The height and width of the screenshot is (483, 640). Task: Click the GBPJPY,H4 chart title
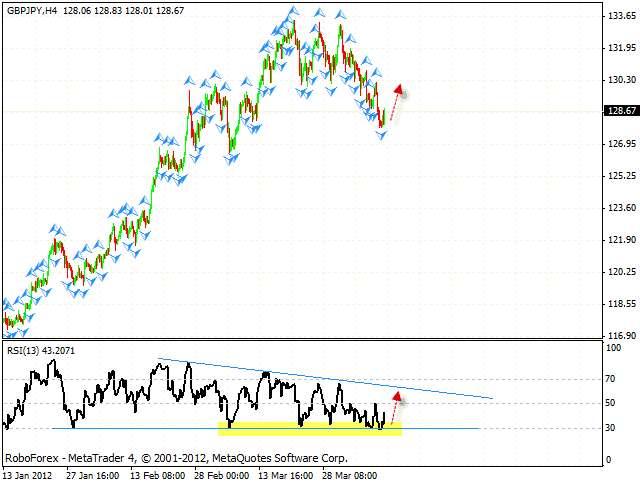[30, 9]
